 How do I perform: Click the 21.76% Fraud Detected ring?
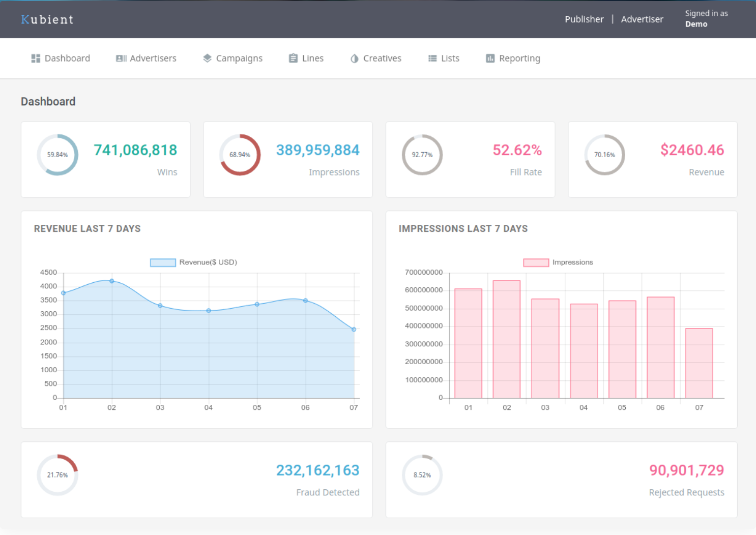click(x=57, y=475)
